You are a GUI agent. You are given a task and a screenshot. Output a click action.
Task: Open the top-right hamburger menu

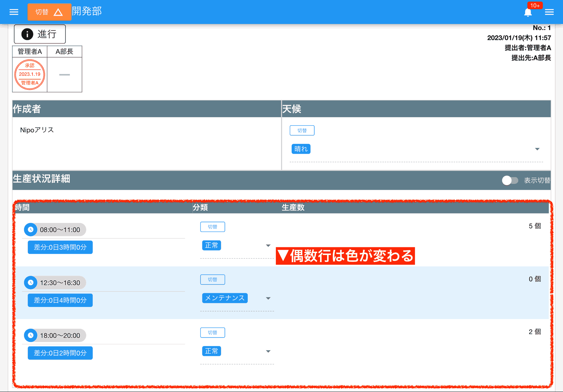pos(549,12)
